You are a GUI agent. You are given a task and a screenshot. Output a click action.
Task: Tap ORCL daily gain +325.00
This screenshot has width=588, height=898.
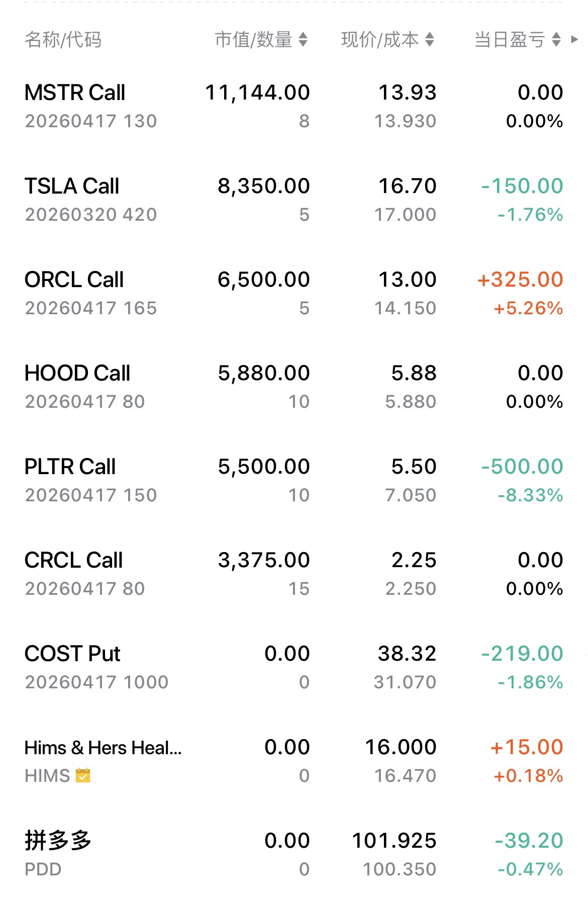[x=520, y=280]
